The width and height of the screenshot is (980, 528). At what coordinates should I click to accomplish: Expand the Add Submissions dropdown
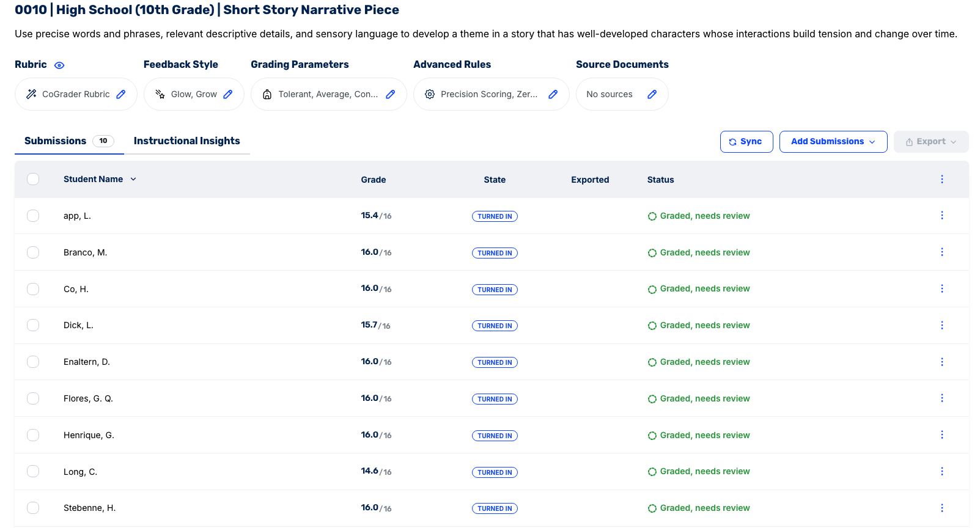(x=833, y=142)
